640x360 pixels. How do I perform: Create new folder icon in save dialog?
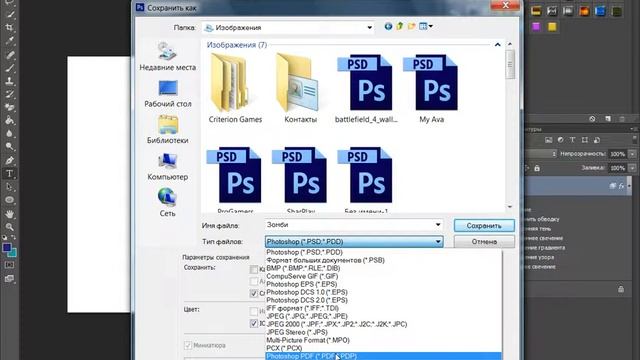[x=411, y=27]
